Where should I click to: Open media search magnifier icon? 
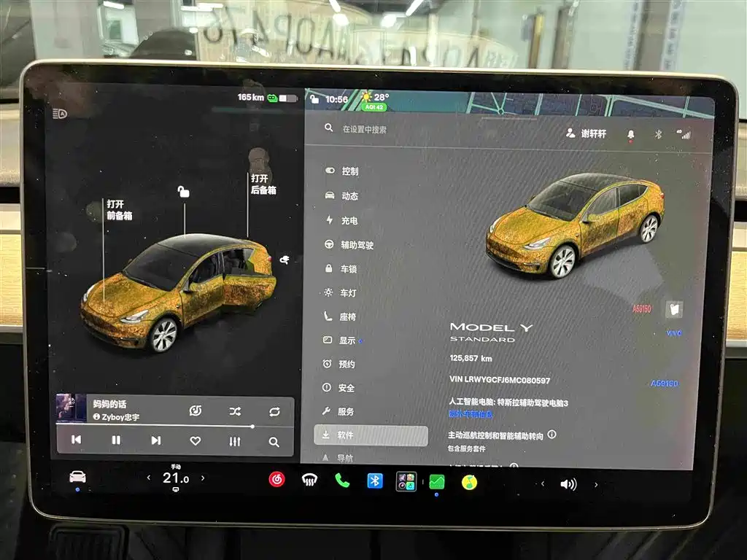274,442
